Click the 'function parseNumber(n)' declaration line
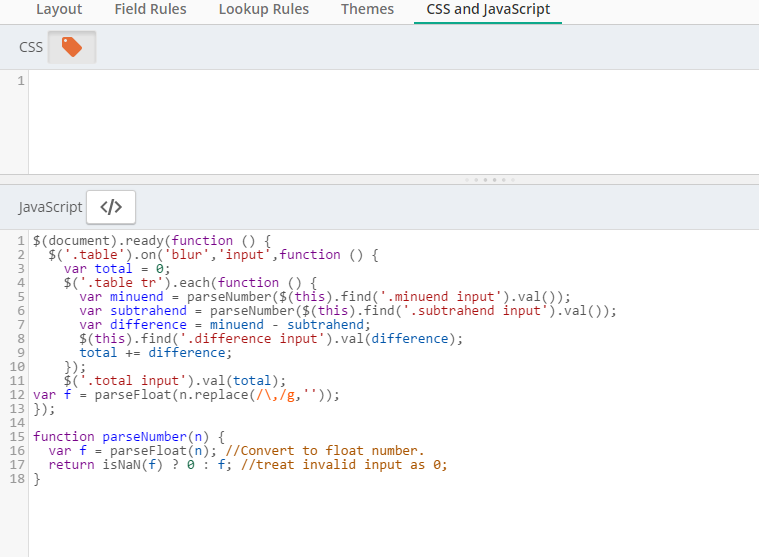 pyautogui.click(x=130, y=437)
